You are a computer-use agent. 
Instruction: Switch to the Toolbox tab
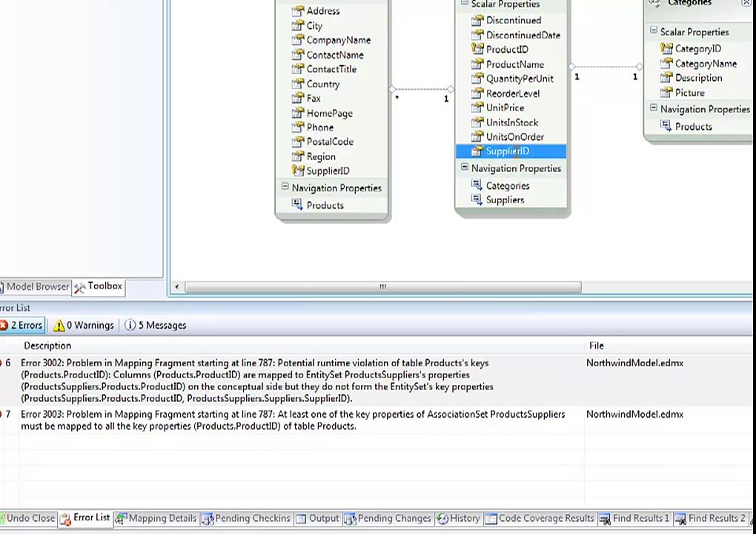pyautogui.click(x=99, y=286)
